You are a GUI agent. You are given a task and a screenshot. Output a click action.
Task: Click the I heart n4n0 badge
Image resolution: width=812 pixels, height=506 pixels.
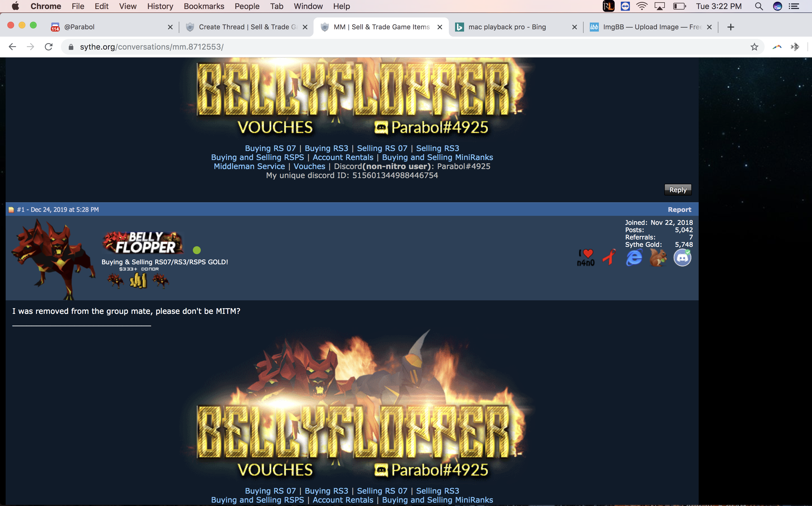pyautogui.click(x=586, y=258)
